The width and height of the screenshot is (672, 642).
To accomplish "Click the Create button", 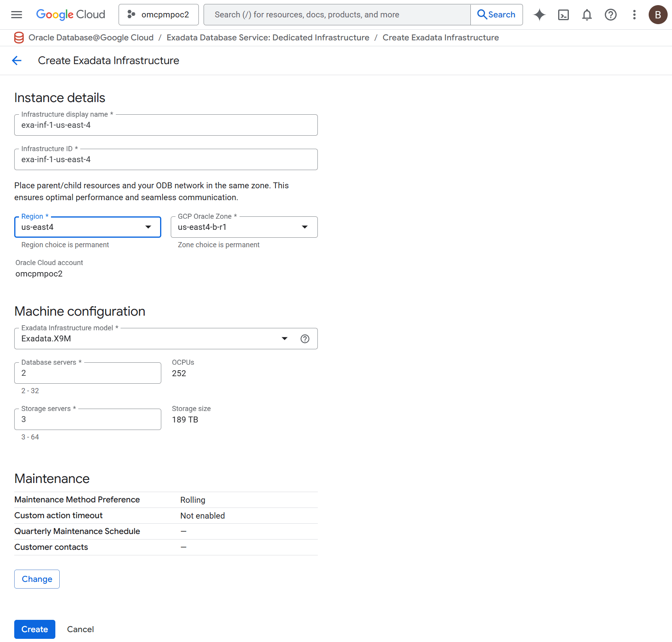I will tap(34, 629).
